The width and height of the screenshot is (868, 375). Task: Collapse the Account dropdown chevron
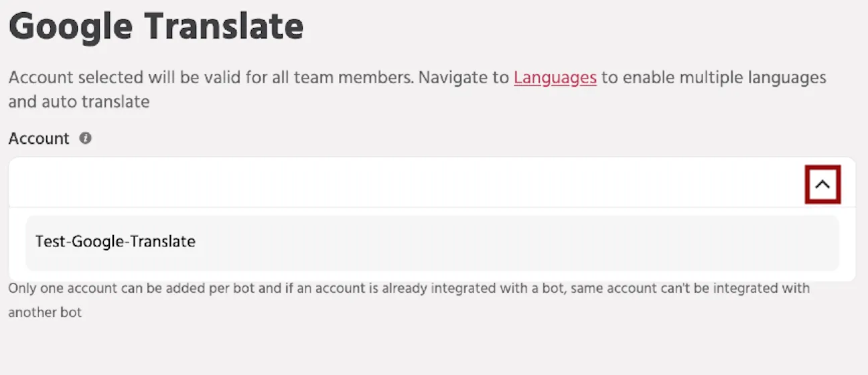pyautogui.click(x=822, y=184)
